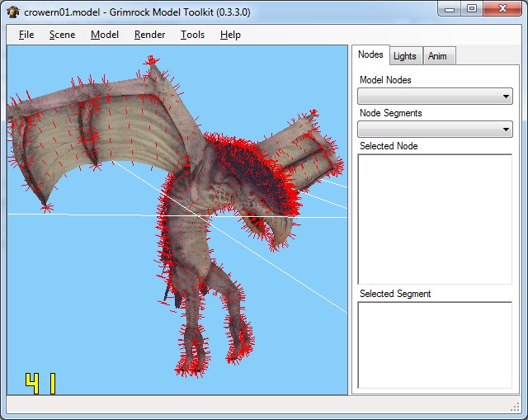Viewport: 528px width, 420px height.
Task: Open the File menu
Action: [x=26, y=35]
